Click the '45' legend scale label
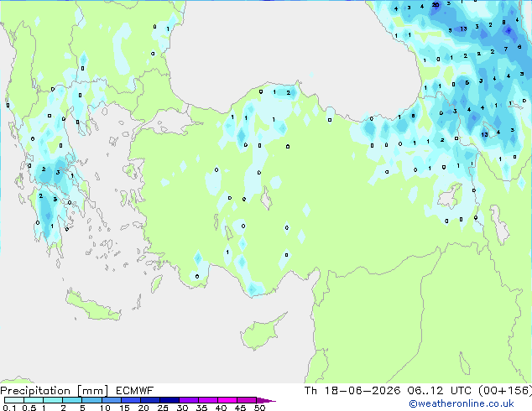Screen dimensions: 532x411 (x=240, y=408)
